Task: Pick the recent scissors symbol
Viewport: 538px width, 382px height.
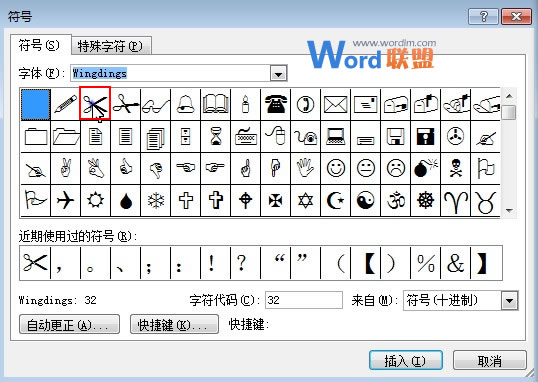Action: pos(35,263)
